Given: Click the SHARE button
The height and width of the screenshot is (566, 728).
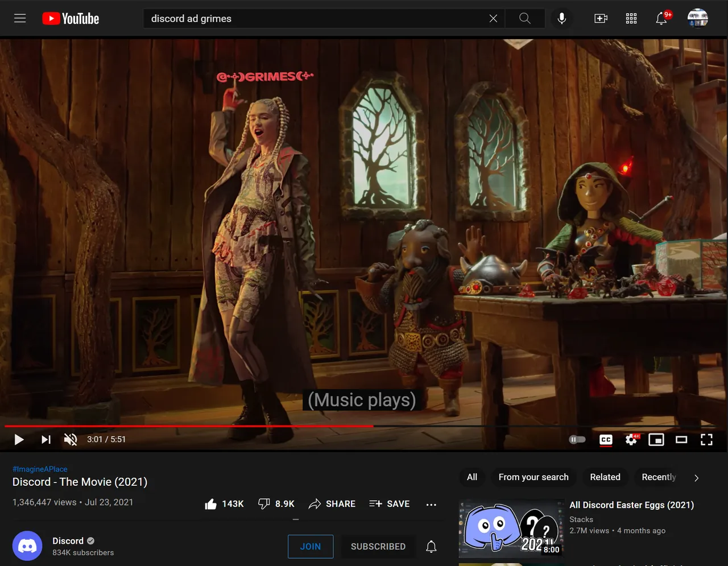Looking at the screenshot, I should (332, 504).
